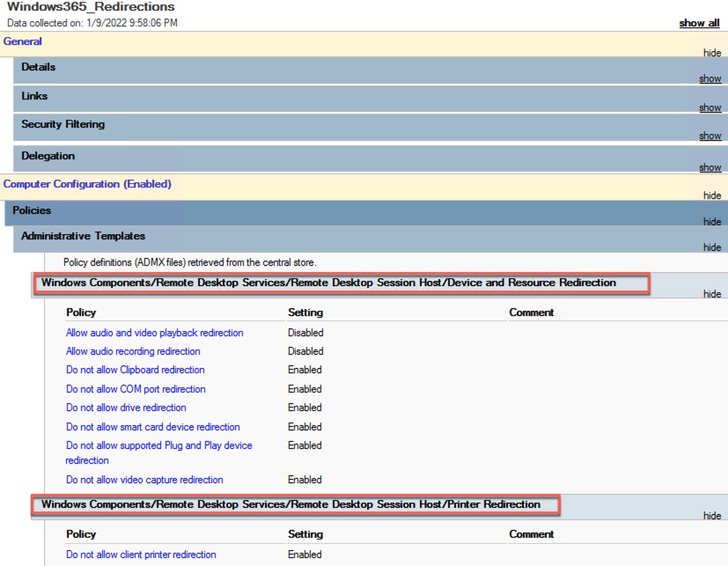Image resolution: width=728 pixels, height=566 pixels.
Task: Open 'Allow audio recording redirection' policy
Action: tap(133, 351)
